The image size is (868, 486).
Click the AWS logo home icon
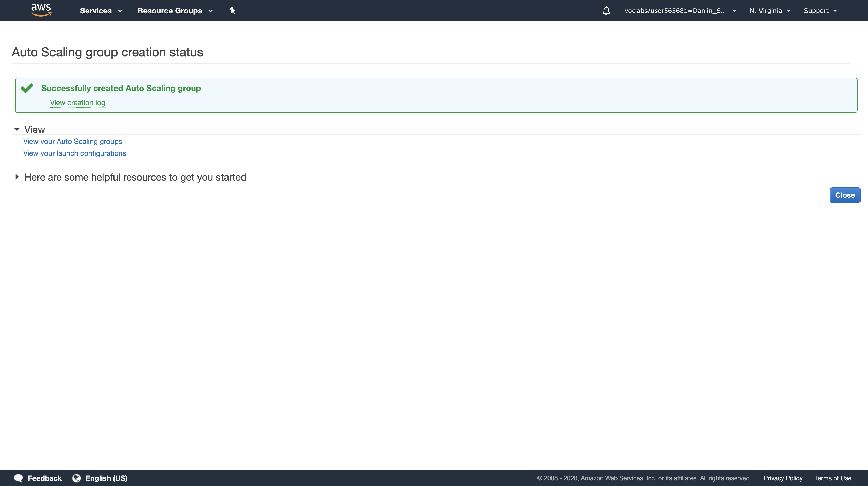(x=41, y=10)
